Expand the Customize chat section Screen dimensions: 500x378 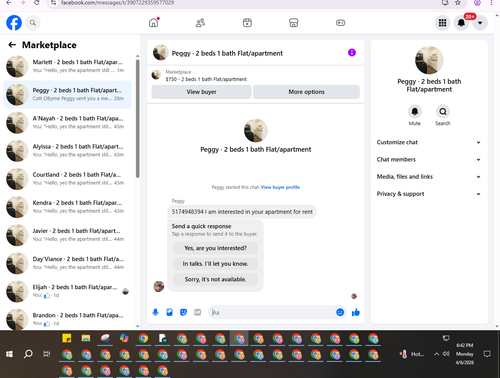pos(429,142)
